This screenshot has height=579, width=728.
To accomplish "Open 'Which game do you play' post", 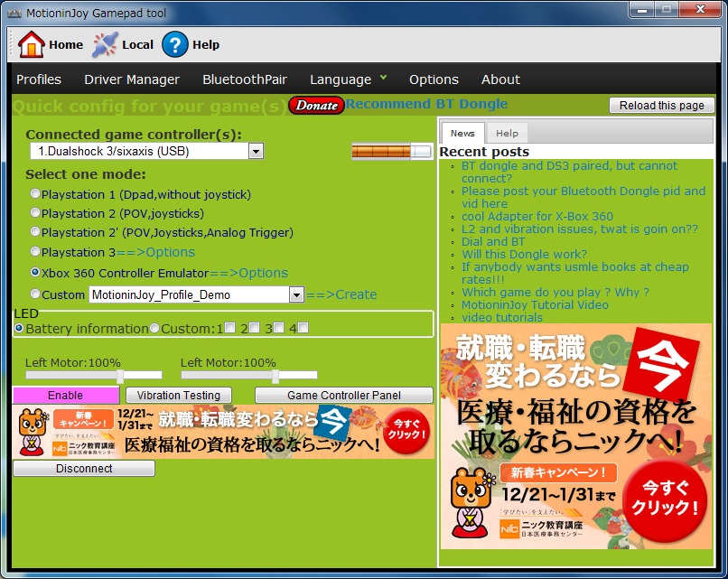I will (555, 292).
